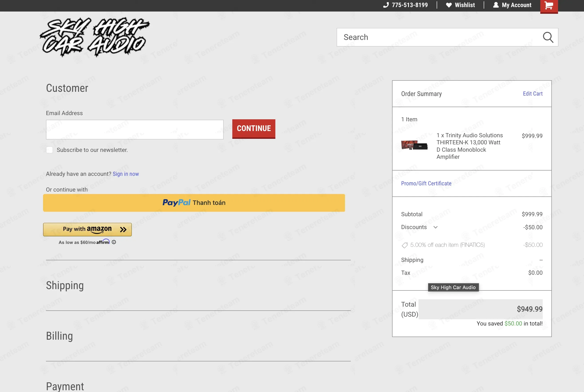
Task: Open the shopping cart icon
Action: coord(549,6)
